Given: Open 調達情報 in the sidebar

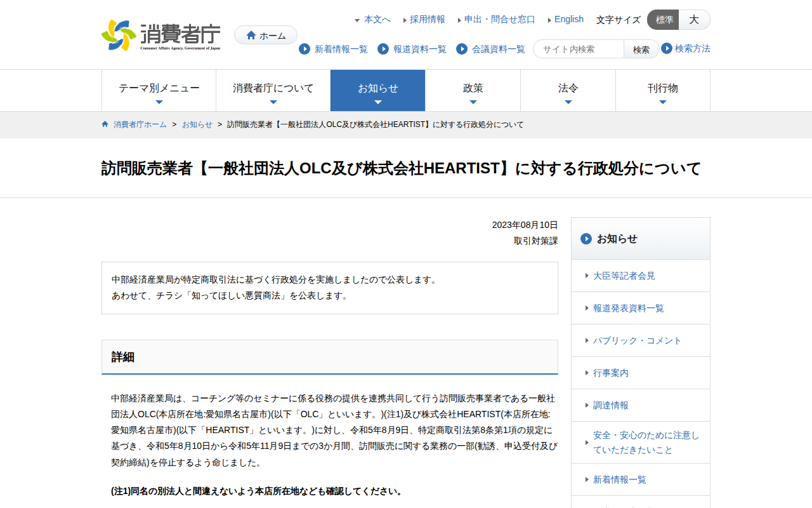Looking at the screenshot, I should pos(611,405).
